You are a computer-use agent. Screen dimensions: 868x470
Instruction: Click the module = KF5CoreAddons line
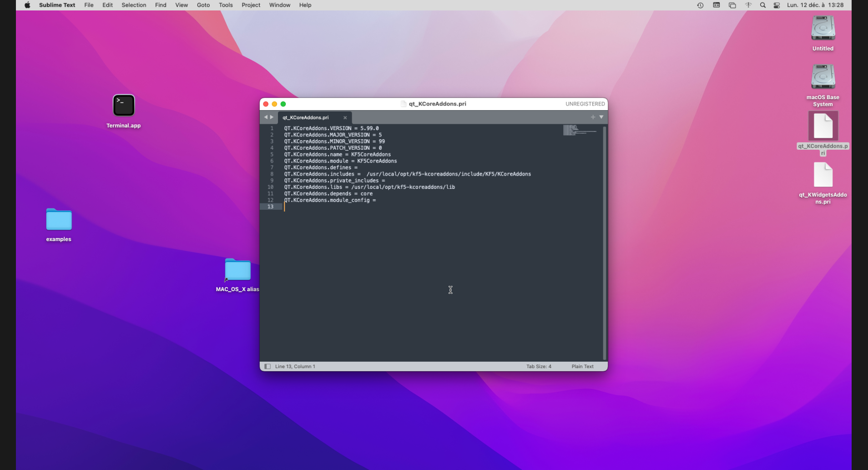click(340, 161)
